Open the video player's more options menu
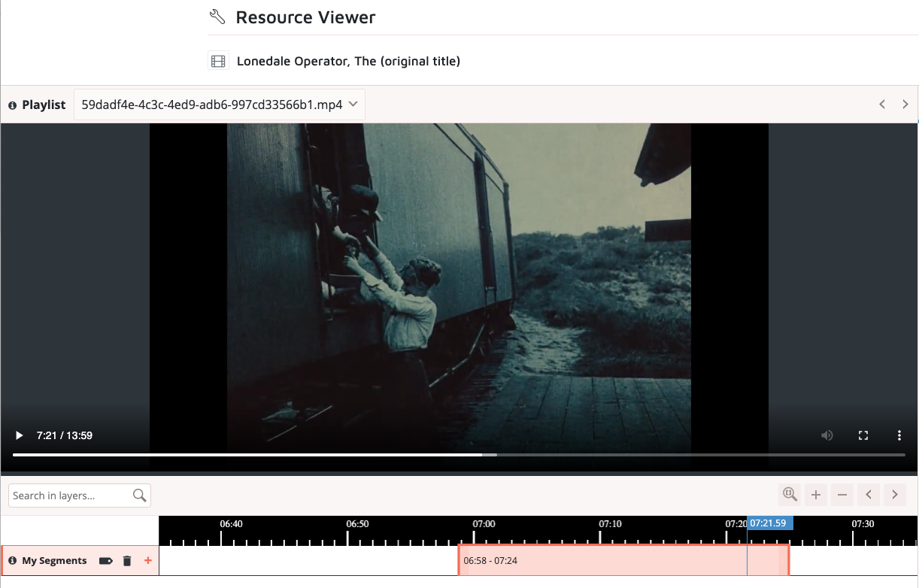This screenshot has width=919, height=588. click(899, 435)
